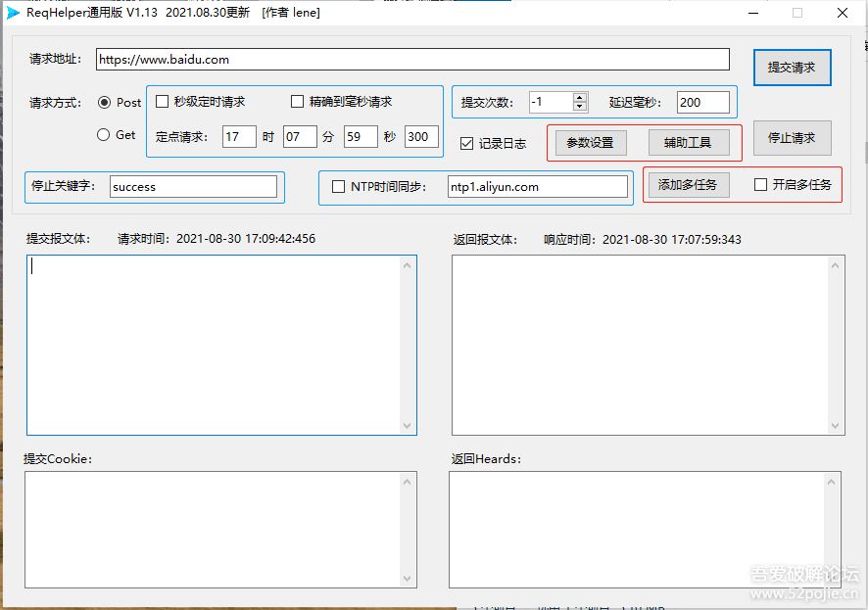Screen dimensions: 868x610
Task: Enable 精确到毫秒请求 millisecond precision
Action: click(298, 101)
